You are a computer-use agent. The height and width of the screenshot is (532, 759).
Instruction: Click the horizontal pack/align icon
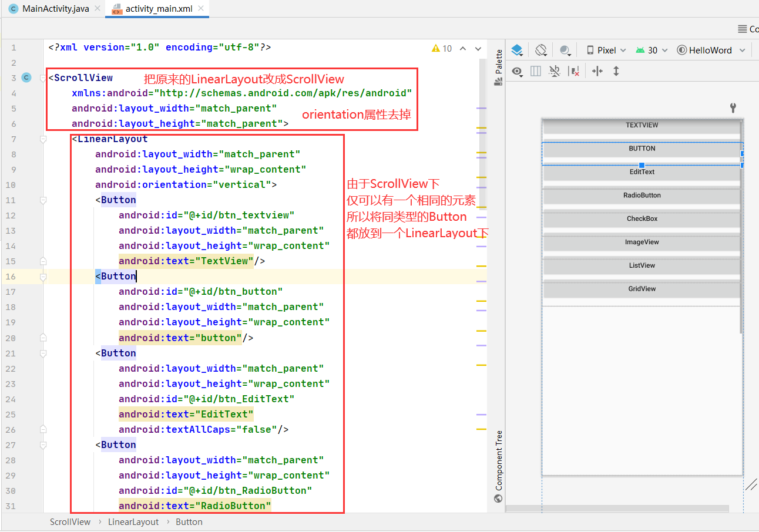click(597, 71)
